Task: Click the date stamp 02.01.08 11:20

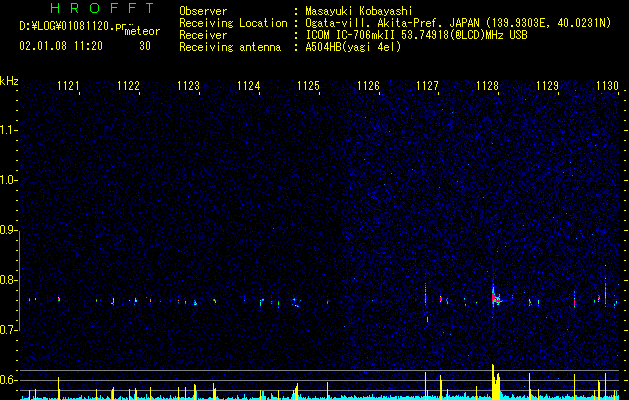Action: (61, 46)
